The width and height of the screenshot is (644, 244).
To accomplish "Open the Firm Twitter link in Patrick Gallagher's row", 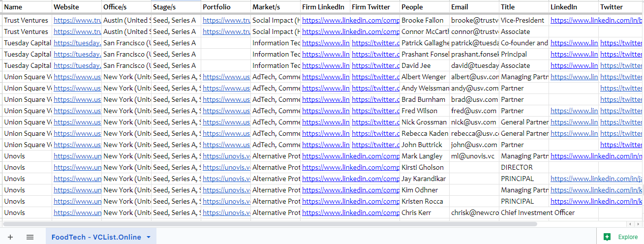I will 375,43.
